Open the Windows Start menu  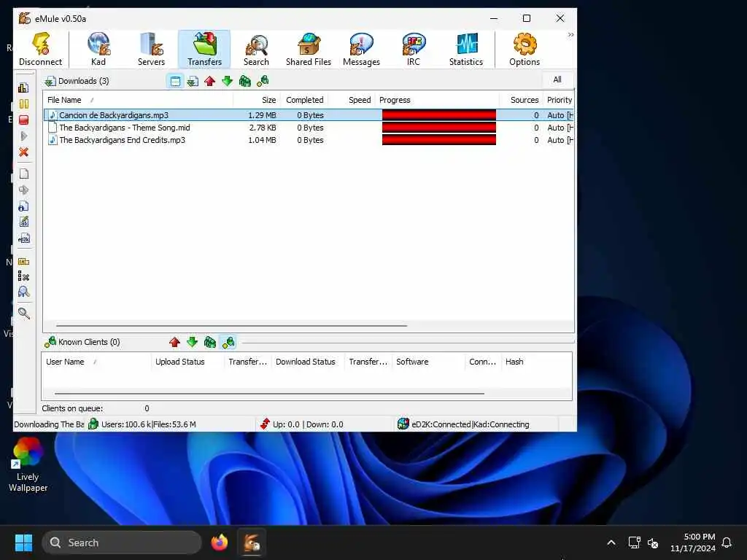[23, 542]
